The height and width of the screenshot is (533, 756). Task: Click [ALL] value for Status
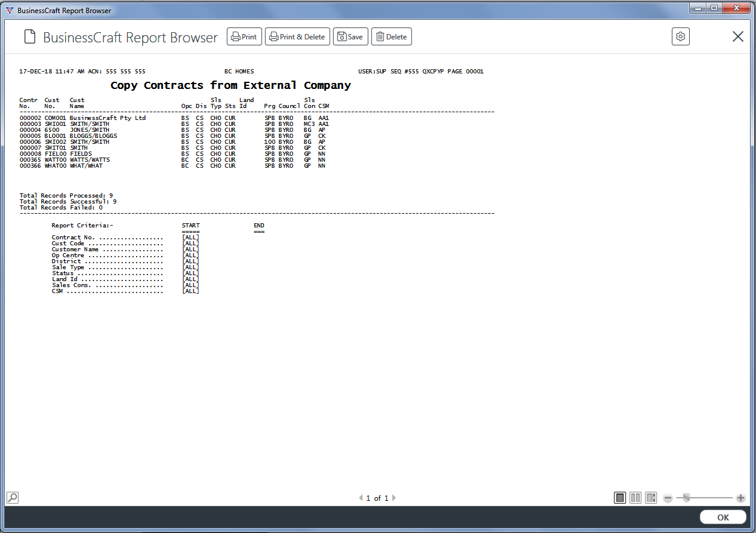tap(190, 273)
